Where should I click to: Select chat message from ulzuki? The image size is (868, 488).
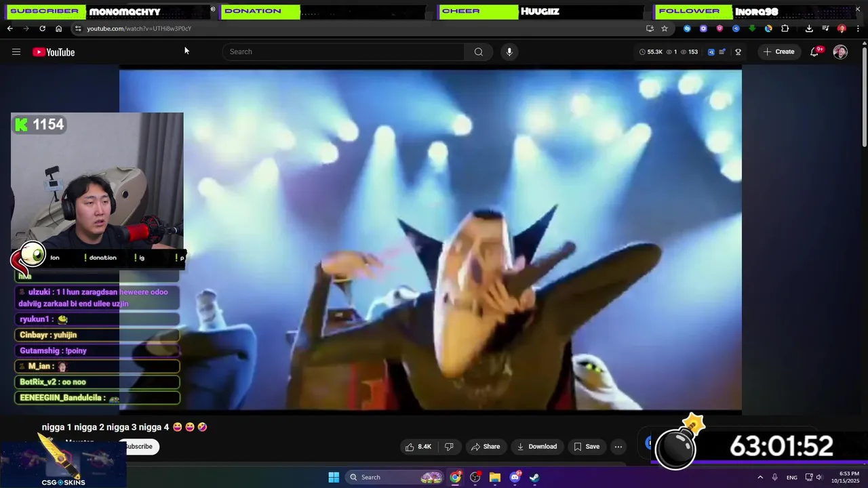97,298
